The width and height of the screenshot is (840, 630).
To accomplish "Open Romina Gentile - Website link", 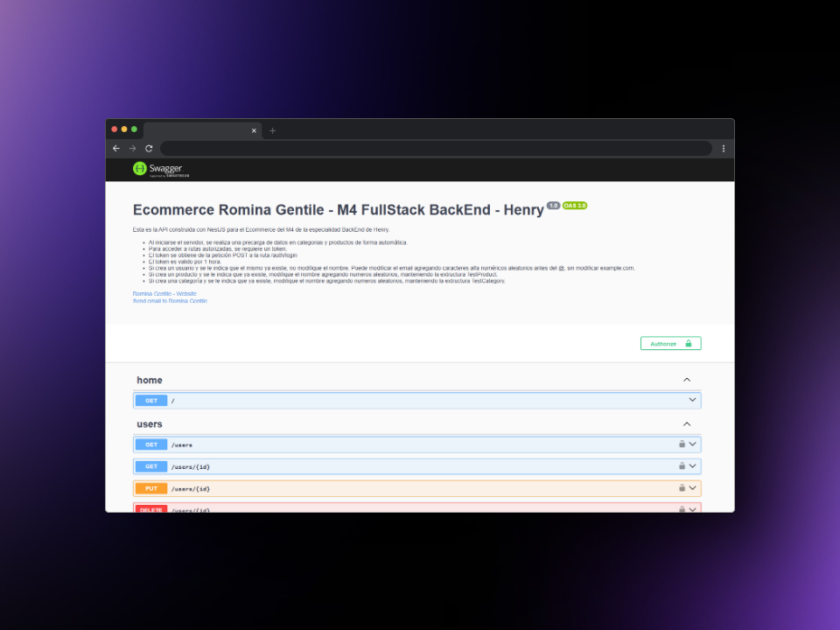I will [x=164, y=294].
